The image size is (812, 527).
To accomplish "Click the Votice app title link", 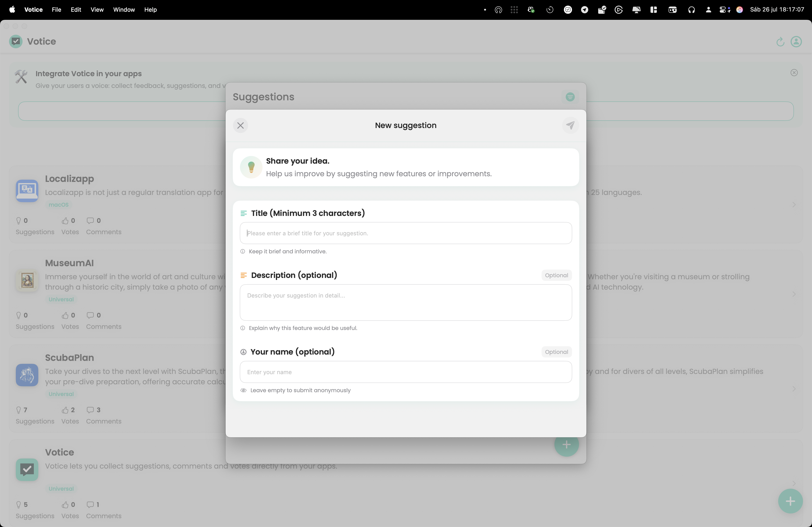I will (x=59, y=452).
